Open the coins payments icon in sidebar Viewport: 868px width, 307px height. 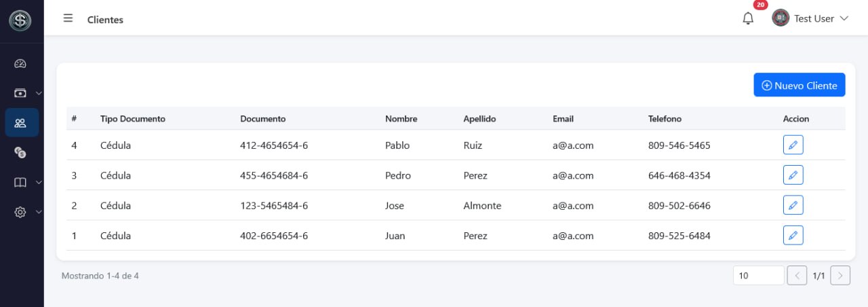click(x=20, y=153)
